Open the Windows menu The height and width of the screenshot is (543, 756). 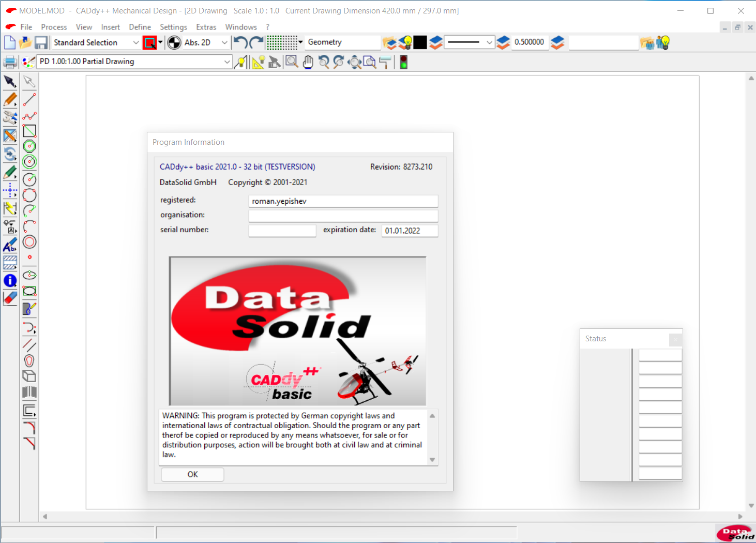(241, 27)
